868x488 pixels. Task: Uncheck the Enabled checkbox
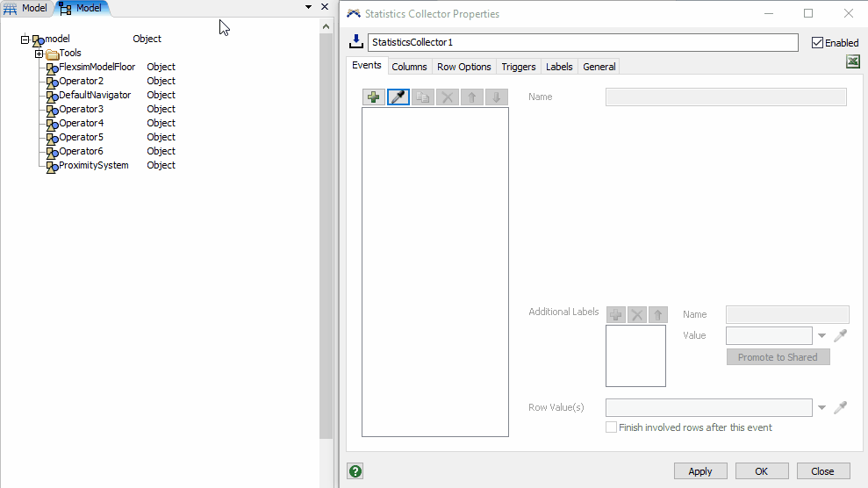(x=818, y=43)
